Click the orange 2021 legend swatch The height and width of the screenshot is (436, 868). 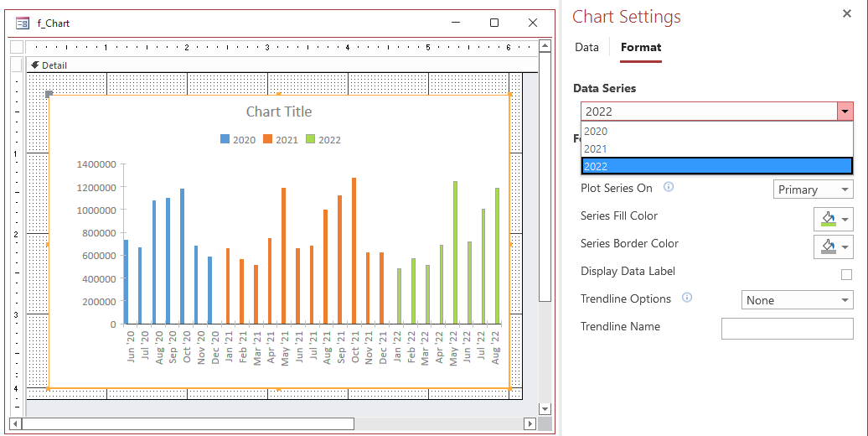point(268,140)
